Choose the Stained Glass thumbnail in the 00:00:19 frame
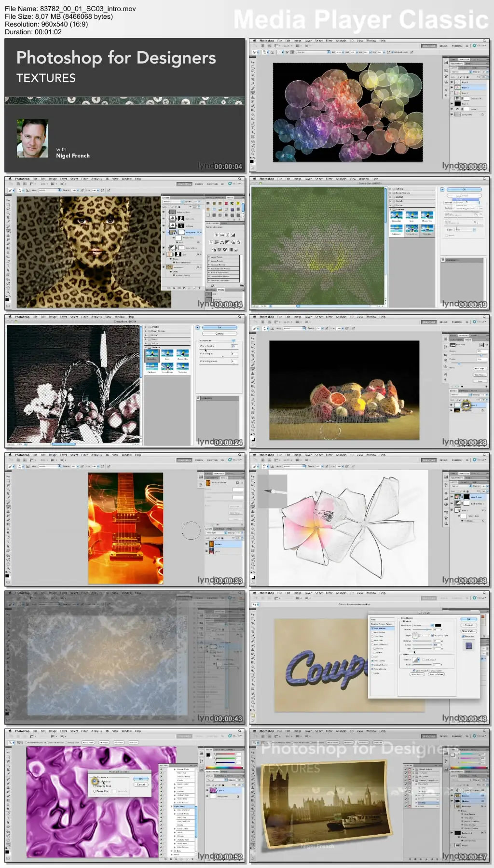 pos(412,229)
